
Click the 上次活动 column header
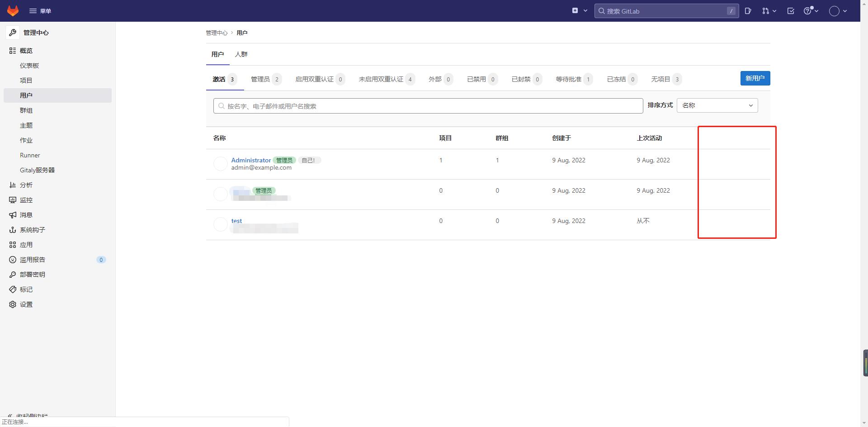click(649, 138)
